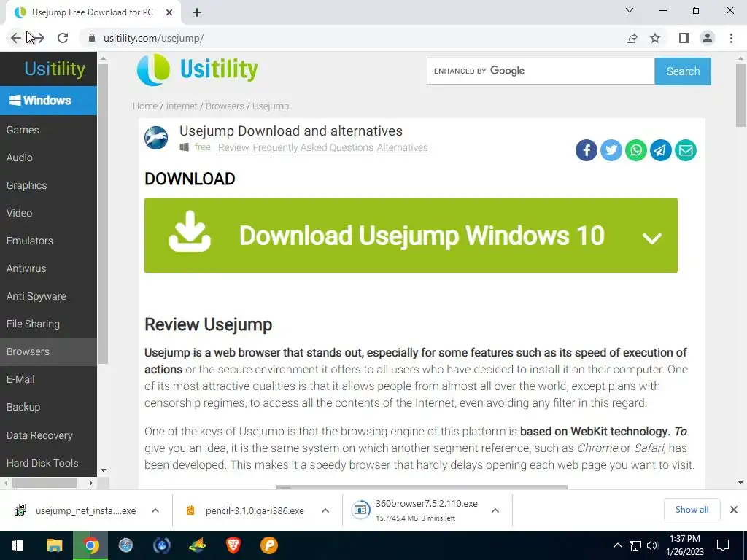
Task: Click in the Google search input field
Action: pos(541,71)
